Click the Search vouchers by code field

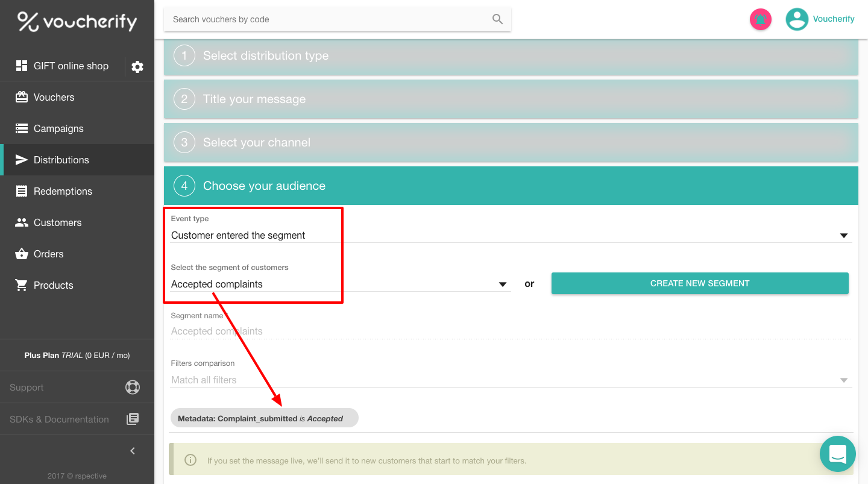coord(329,19)
